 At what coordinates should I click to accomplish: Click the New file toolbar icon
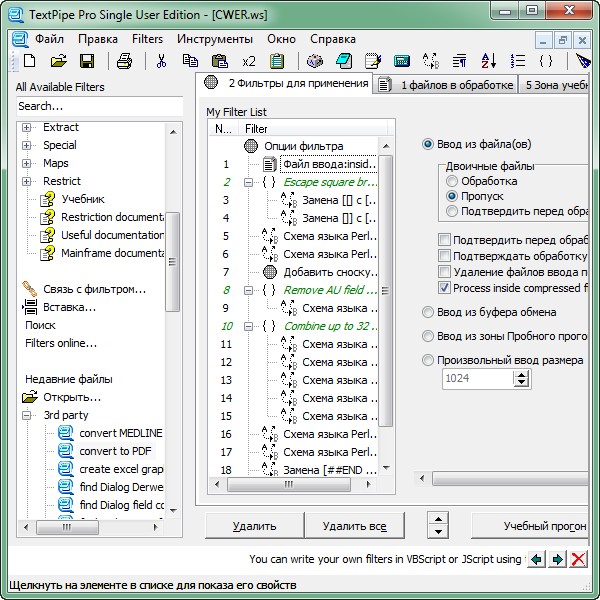[x=29, y=62]
